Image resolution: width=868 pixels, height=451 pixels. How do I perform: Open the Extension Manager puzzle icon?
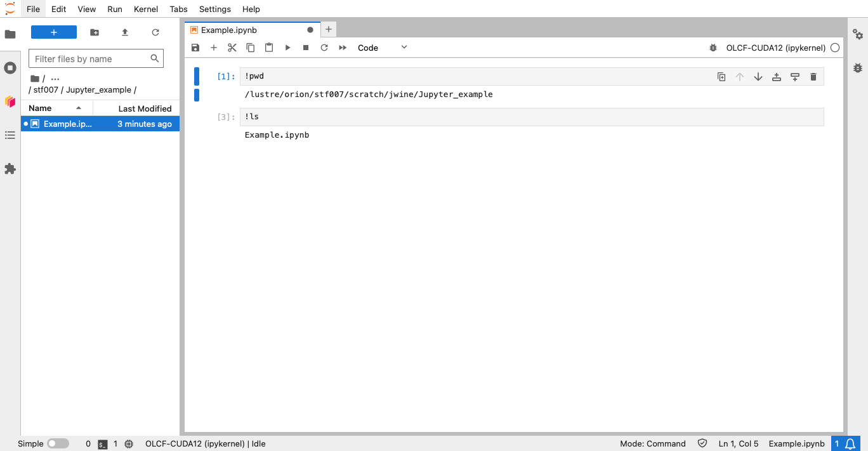(10, 169)
